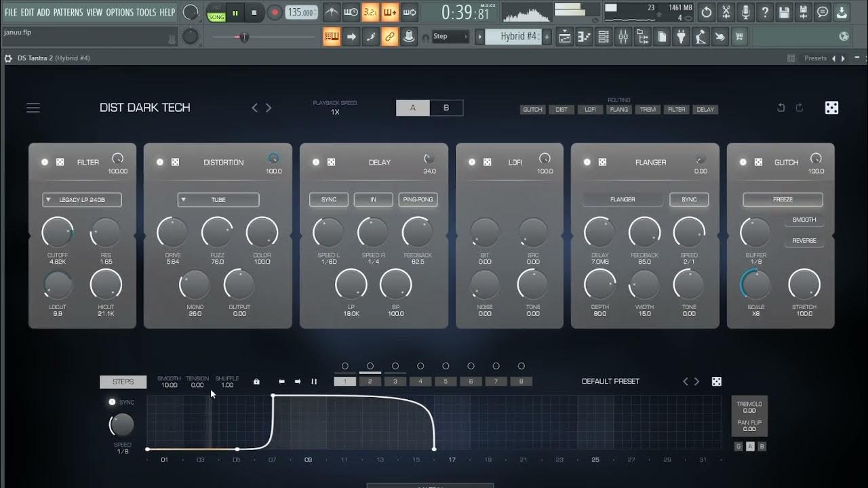Toggle the sequencer SYNC switch
Image resolution: width=868 pixels, height=488 pixels.
point(112,402)
